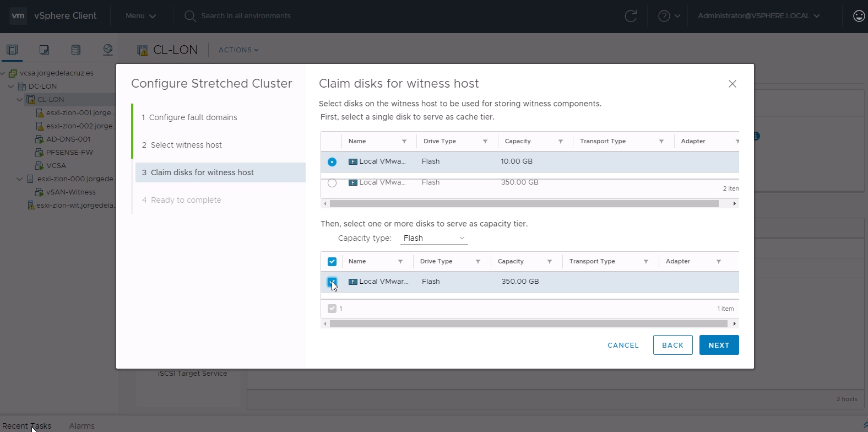Open the Capacity type Flash dropdown
The width and height of the screenshot is (868, 432).
[x=435, y=238]
